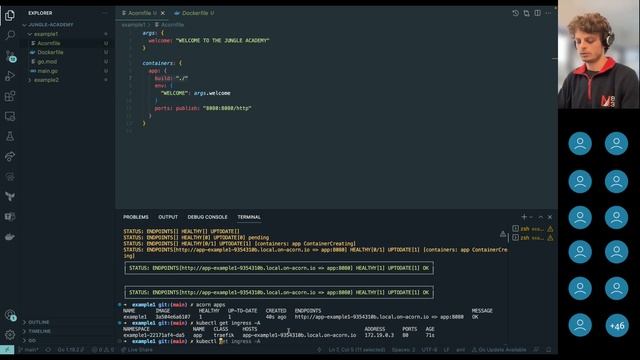Select the presenter's video thumbnail

[599, 54]
